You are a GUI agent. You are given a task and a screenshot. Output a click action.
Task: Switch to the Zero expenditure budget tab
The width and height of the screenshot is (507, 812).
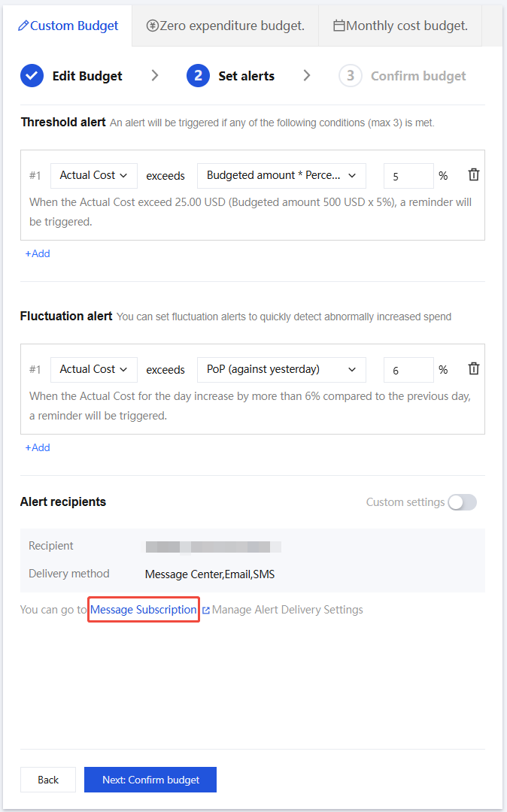(226, 26)
